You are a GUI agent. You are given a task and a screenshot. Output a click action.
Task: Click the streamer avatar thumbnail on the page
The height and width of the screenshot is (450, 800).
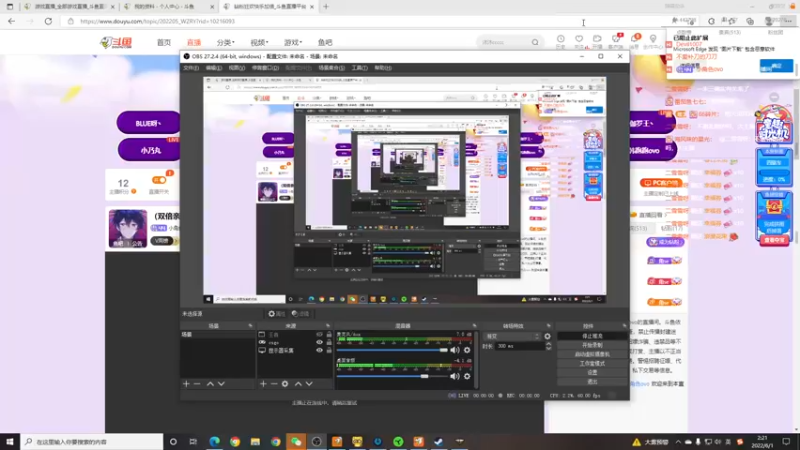(128, 228)
